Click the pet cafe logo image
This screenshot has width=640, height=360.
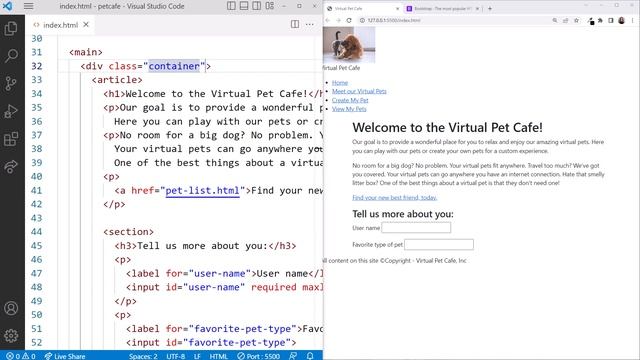349,45
